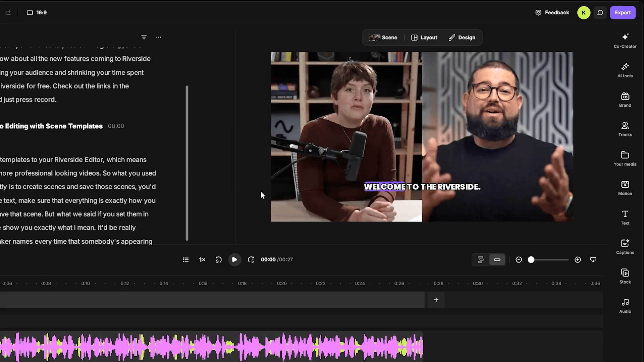This screenshot has height=362, width=644.
Task: Change the 1x playback speed
Action: (202, 260)
